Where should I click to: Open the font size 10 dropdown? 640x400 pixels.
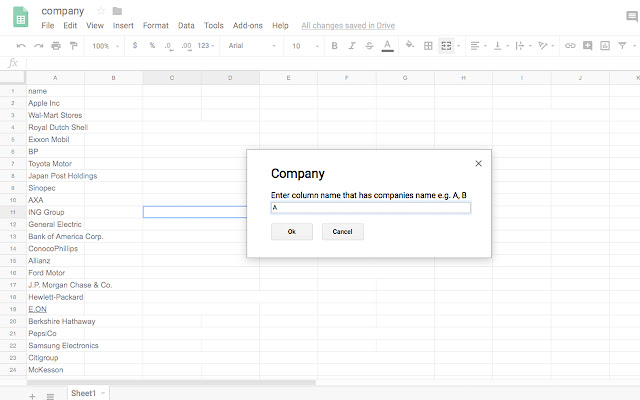(x=305, y=46)
